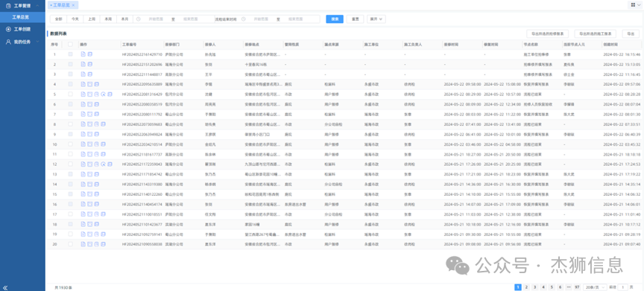Check the checkbox for row 17

coord(70,214)
